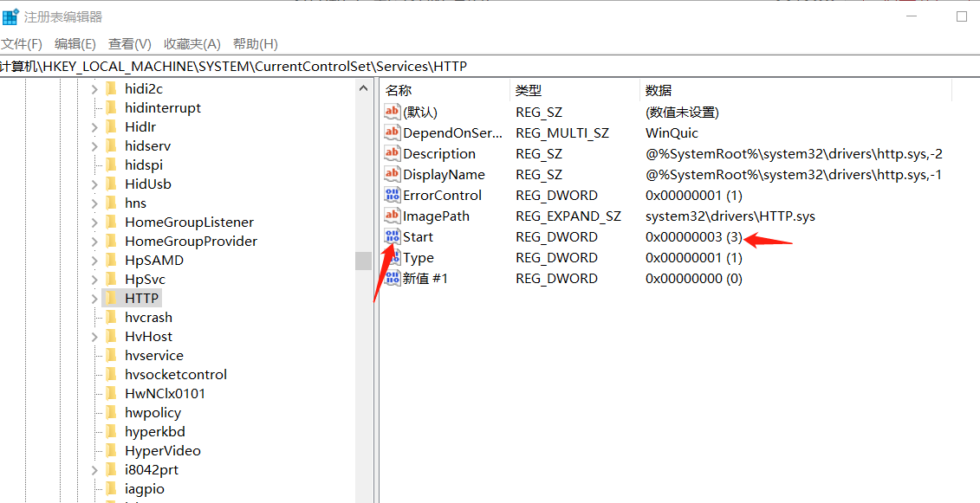Image resolution: width=980 pixels, height=503 pixels.
Task: Expand the hidserv tree node
Action: click(x=94, y=146)
